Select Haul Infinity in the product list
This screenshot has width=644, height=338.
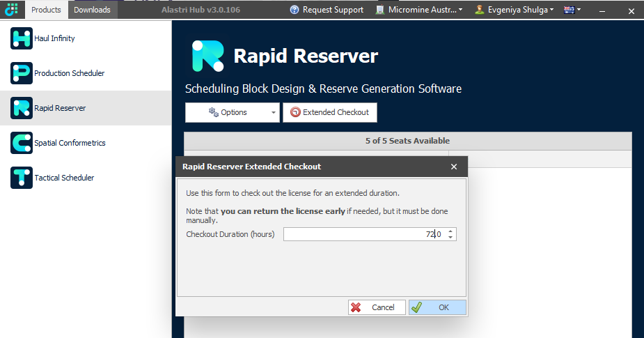tap(86, 38)
